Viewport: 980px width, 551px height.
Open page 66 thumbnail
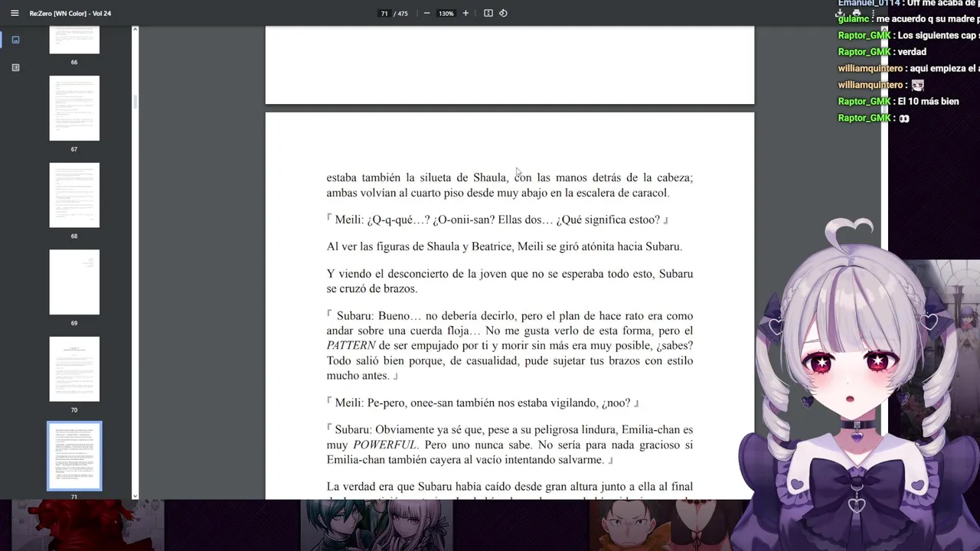tap(74, 40)
